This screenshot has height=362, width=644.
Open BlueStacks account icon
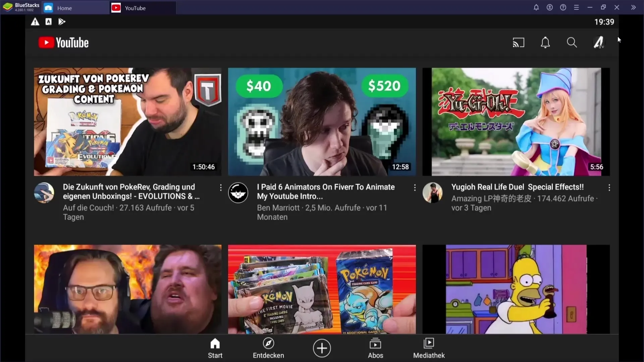(x=549, y=7)
